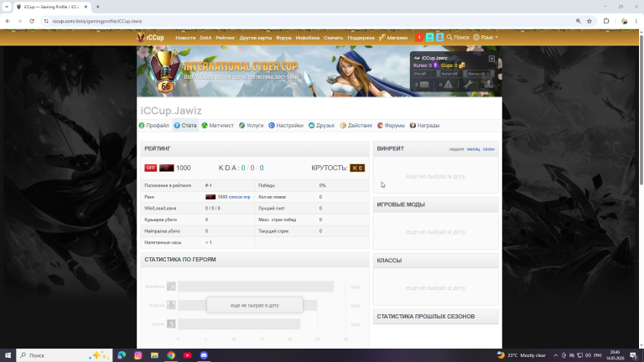644x362 pixels.
Task: Open a new browser tab with plus
Action: (98, 7)
